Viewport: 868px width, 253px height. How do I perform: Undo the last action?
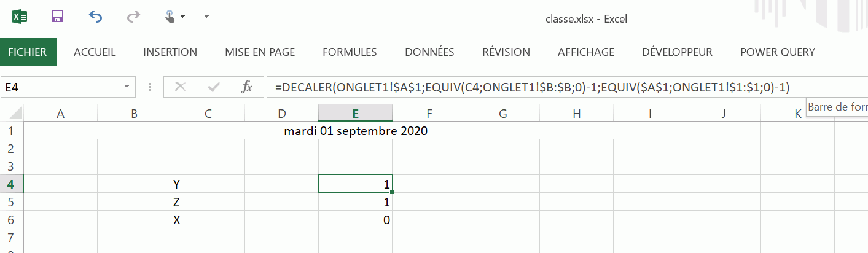tap(95, 17)
